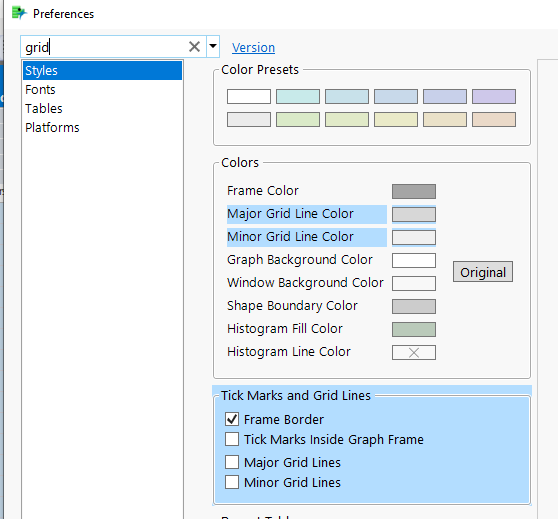Click the Preferences window app icon
Viewport: 558px width, 519px height.
(19, 14)
